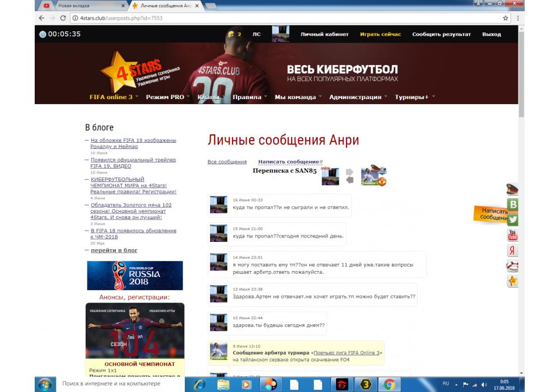Screen dimensions: 560x392
Task: Click Анри avatar with Manchester United badge
Action: click(x=373, y=176)
